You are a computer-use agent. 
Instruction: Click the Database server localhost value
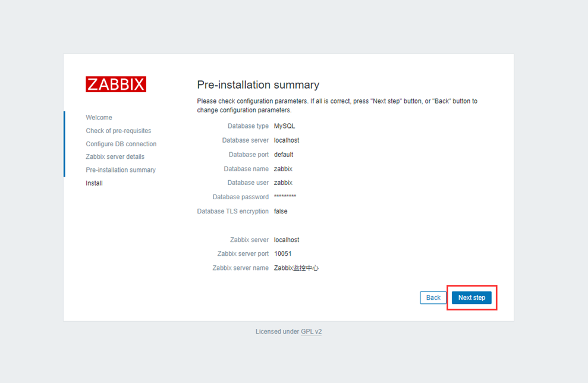click(x=287, y=140)
